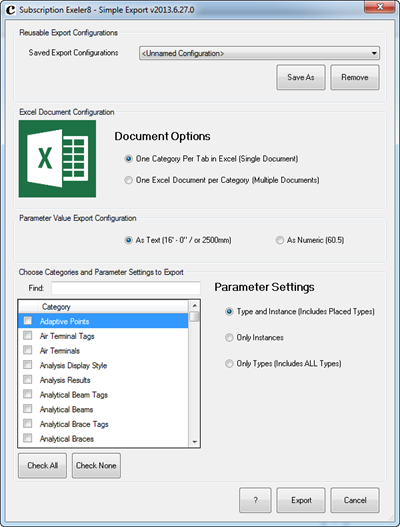Check the Air Terminals checkbox

coord(28,350)
